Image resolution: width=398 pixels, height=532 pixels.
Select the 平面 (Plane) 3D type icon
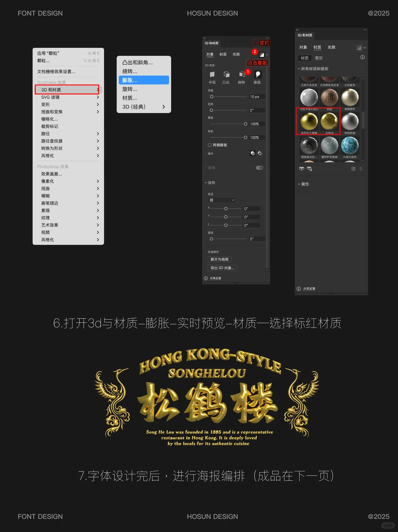coord(212,74)
